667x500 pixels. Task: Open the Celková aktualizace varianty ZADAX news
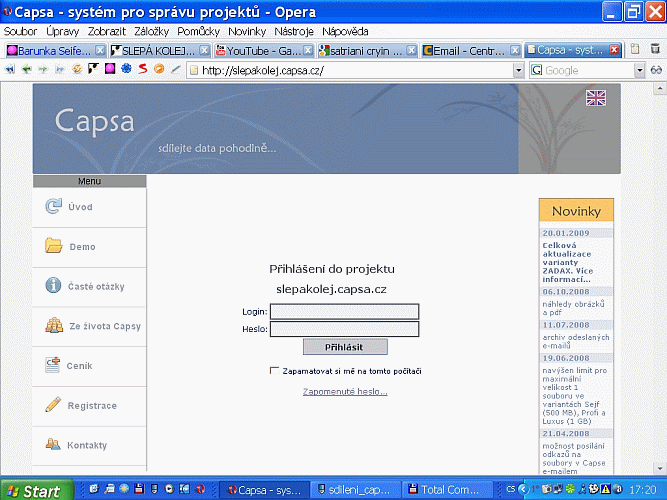click(567, 262)
